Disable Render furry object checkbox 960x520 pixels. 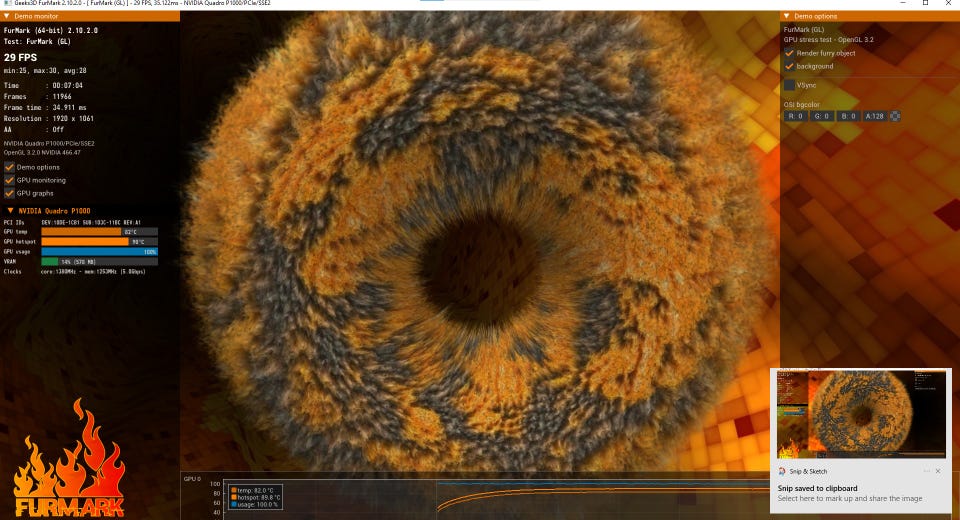click(x=789, y=53)
